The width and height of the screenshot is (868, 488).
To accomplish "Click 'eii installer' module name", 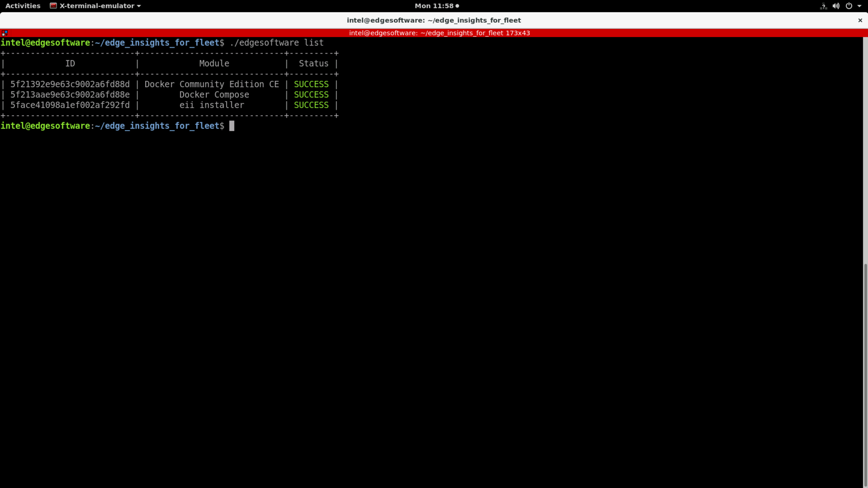I will click(x=212, y=105).
